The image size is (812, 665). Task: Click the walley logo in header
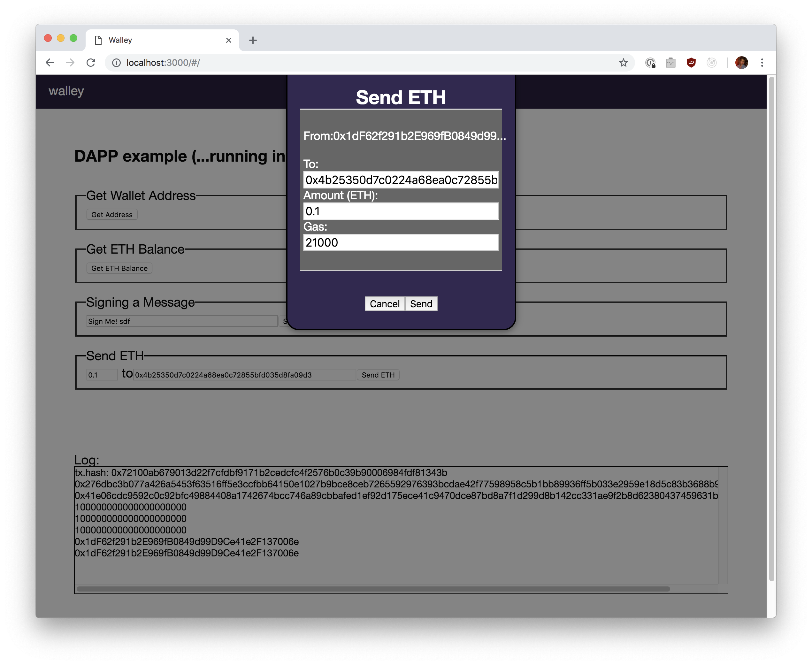coord(66,91)
